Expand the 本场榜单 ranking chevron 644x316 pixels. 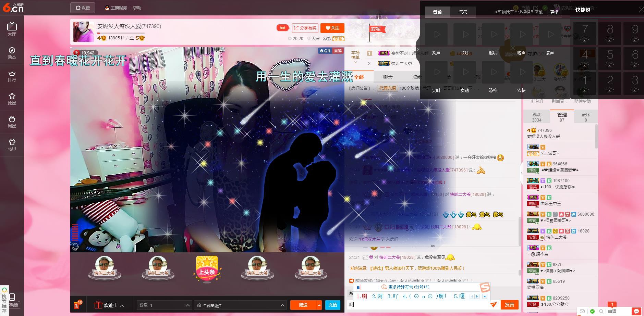pyautogui.click(x=355, y=62)
